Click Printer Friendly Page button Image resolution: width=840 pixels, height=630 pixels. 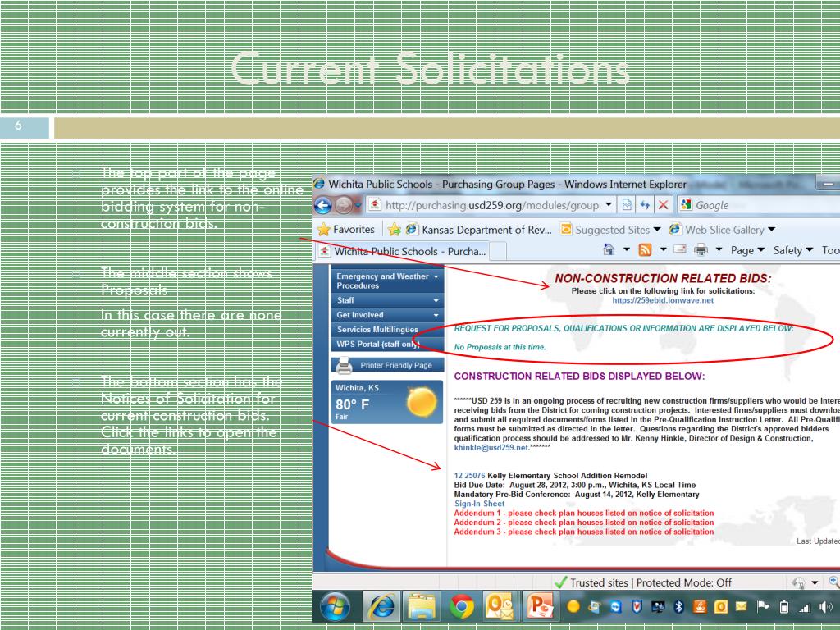pyautogui.click(x=387, y=365)
